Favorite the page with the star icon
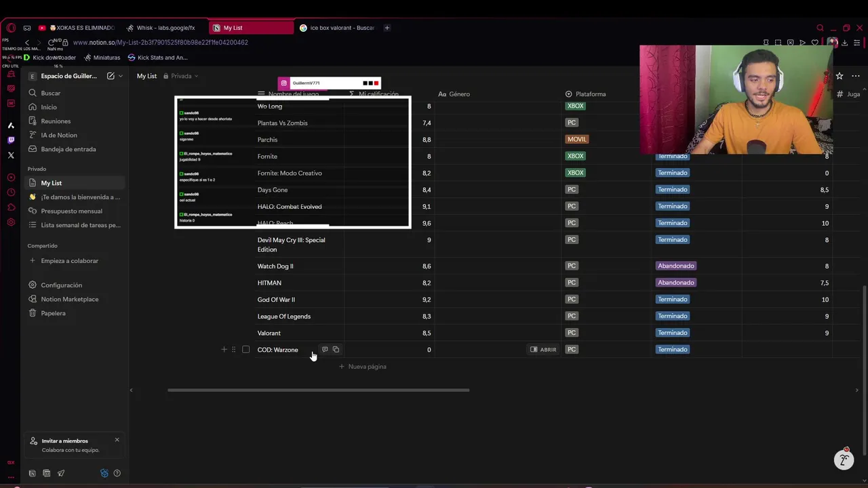This screenshot has width=868, height=488. coord(840,76)
